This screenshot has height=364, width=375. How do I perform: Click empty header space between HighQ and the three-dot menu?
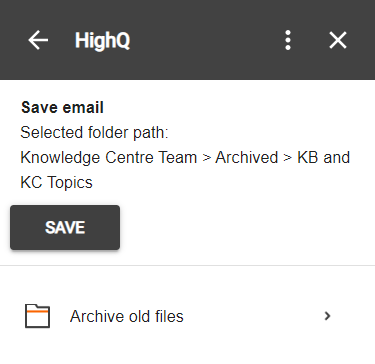pos(207,40)
